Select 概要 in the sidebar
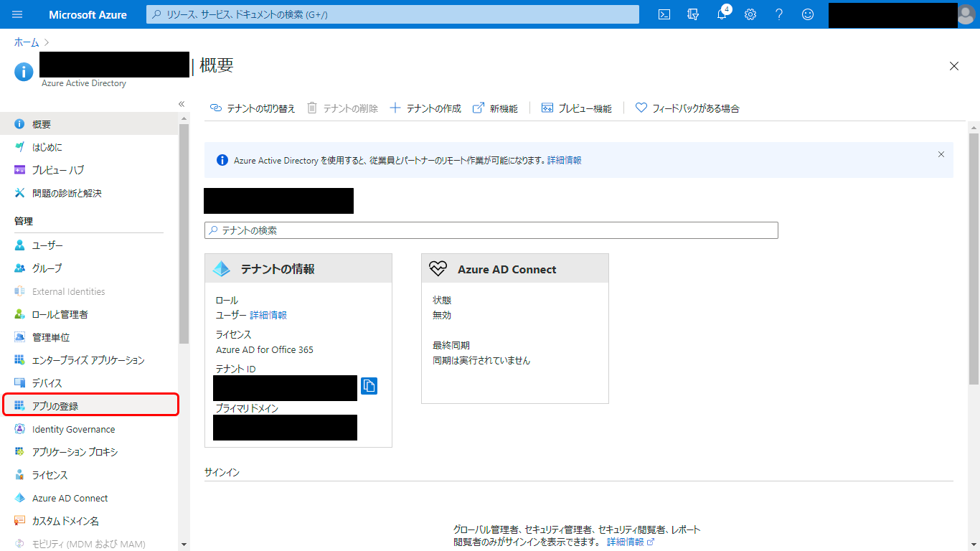The height and width of the screenshot is (551, 980). [x=89, y=124]
